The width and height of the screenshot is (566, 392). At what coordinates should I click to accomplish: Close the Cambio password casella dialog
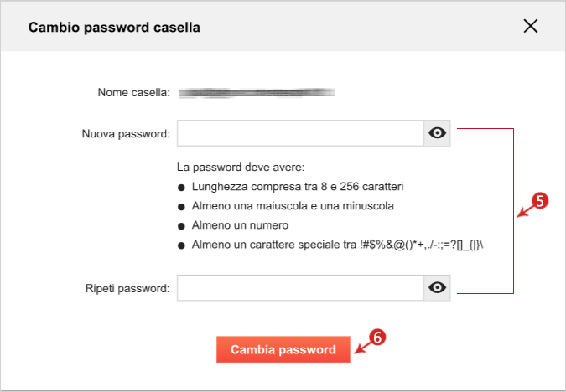point(530,26)
